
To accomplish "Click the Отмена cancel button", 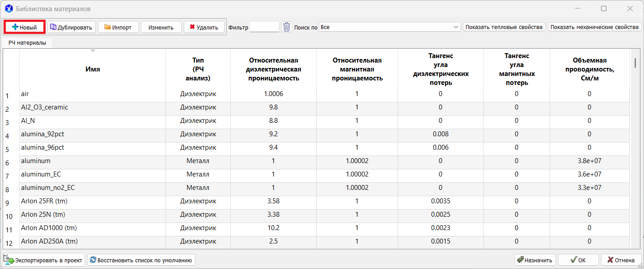I will pos(621,260).
